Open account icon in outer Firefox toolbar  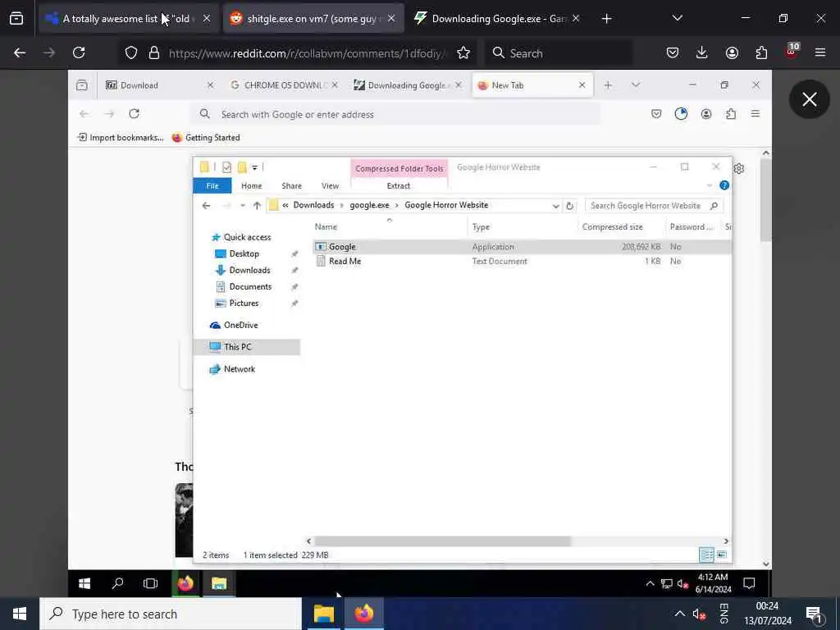732,52
